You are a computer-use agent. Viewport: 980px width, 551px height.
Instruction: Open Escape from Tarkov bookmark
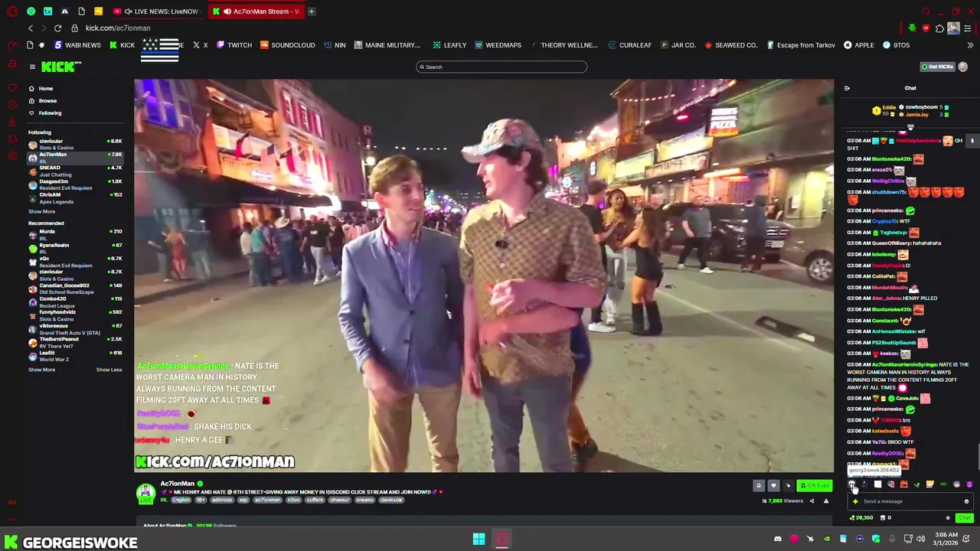799,45
